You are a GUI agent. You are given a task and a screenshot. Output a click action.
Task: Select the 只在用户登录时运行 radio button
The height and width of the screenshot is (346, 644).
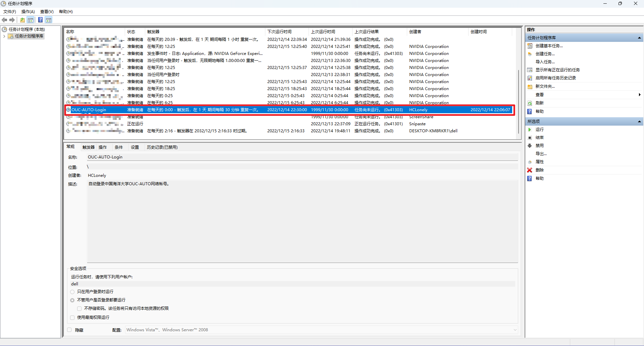(72, 292)
